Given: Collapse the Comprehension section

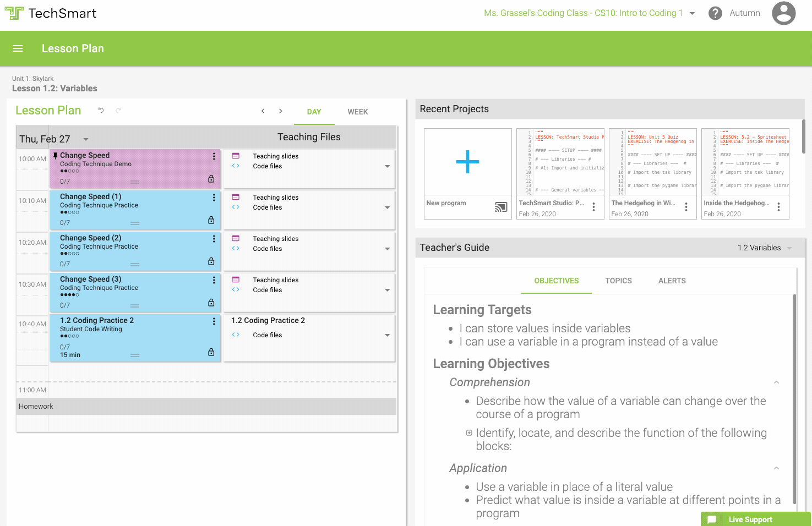Looking at the screenshot, I should point(776,382).
